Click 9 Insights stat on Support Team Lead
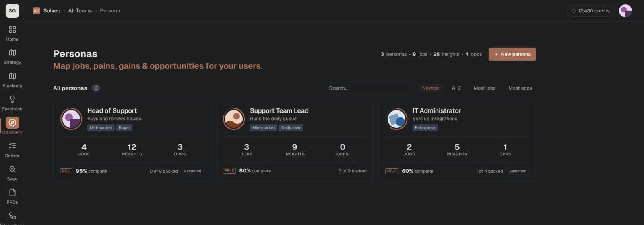 tap(295, 149)
